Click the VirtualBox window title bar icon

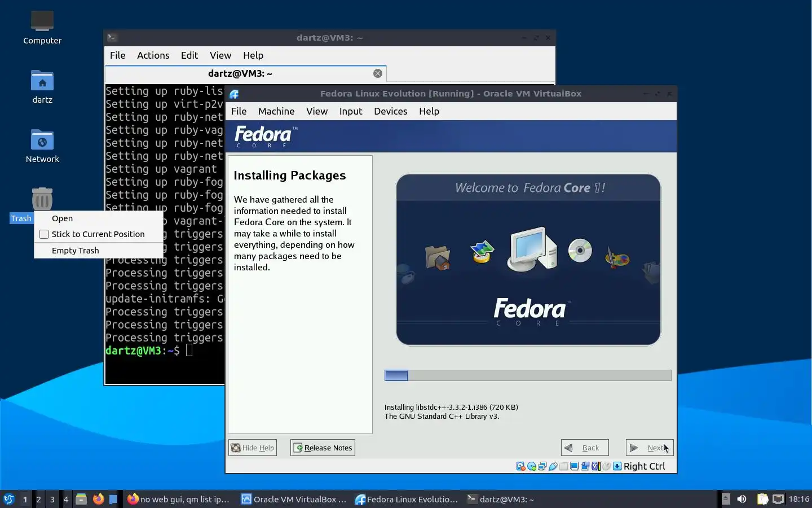(234, 94)
